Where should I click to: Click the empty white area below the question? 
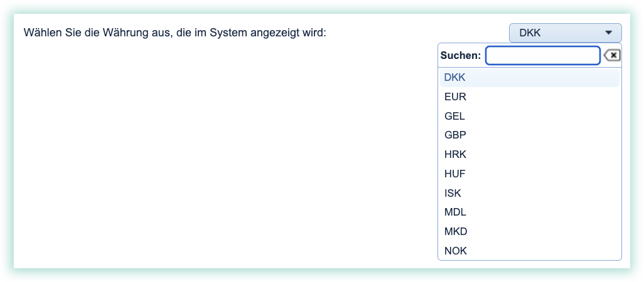220,157
